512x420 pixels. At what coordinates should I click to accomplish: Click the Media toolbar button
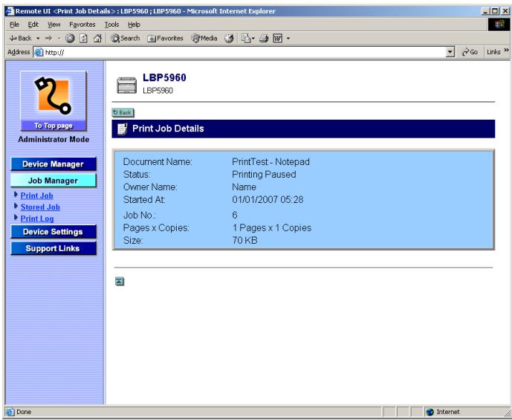pos(204,39)
